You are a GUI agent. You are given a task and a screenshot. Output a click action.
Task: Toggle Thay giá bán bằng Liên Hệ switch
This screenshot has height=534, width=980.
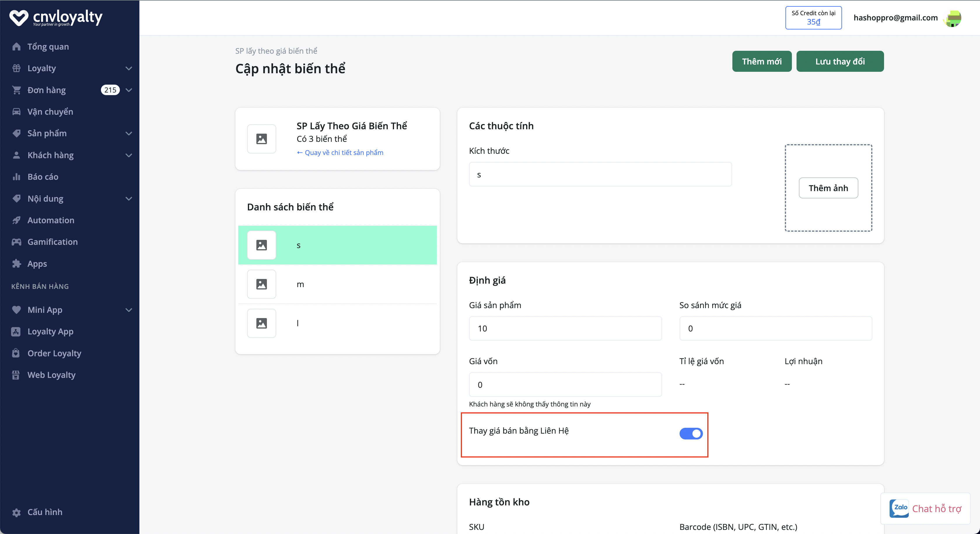(691, 434)
